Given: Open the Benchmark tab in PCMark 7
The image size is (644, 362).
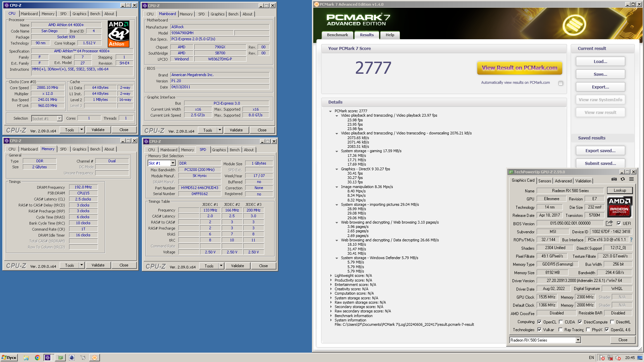Looking at the screenshot, I should coord(337,35).
